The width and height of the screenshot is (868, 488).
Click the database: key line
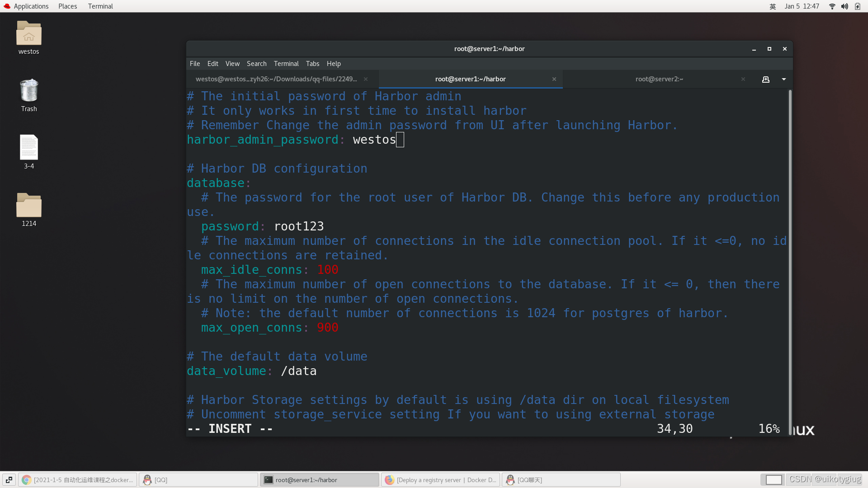pyautogui.click(x=219, y=183)
